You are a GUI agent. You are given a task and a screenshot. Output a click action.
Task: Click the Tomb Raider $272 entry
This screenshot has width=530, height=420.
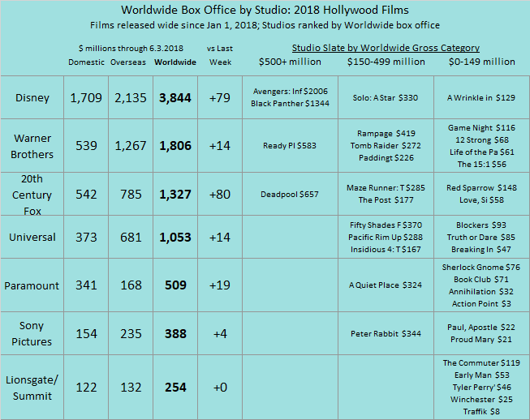(386, 146)
